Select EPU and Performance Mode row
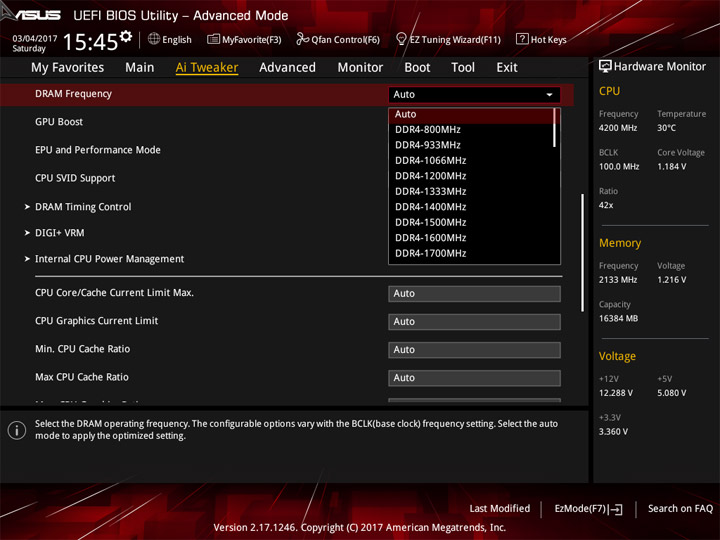720x540 pixels. click(x=98, y=150)
